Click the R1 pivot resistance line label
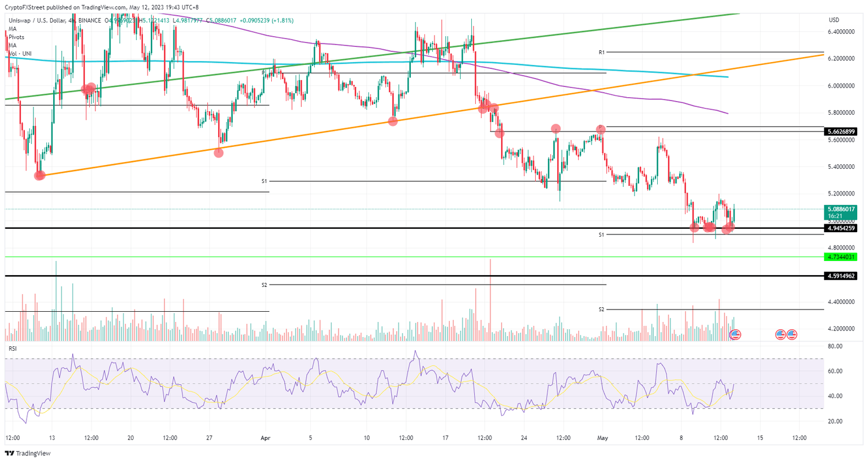The height and width of the screenshot is (462, 868). (601, 51)
